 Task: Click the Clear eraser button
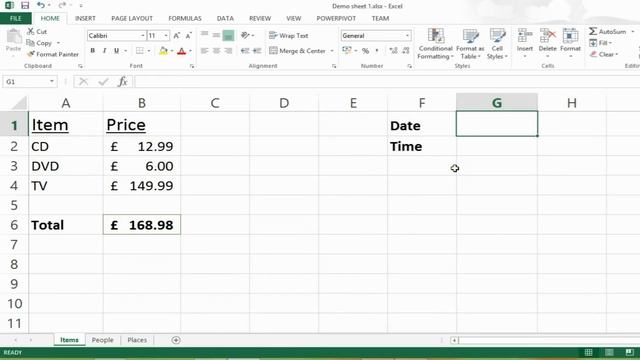[604, 54]
